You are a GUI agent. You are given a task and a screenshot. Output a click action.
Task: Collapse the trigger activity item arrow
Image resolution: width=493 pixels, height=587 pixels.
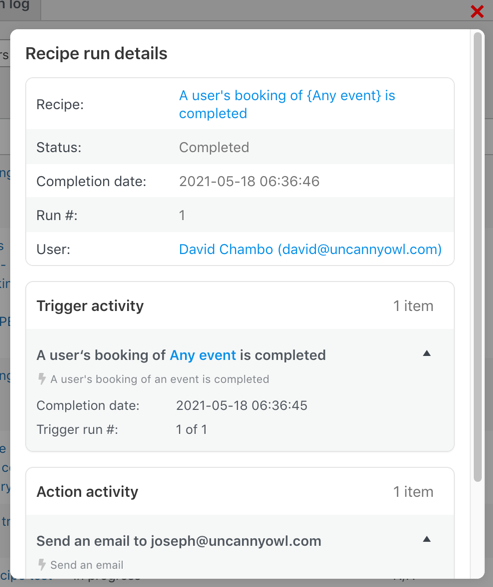tap(426, 353)
